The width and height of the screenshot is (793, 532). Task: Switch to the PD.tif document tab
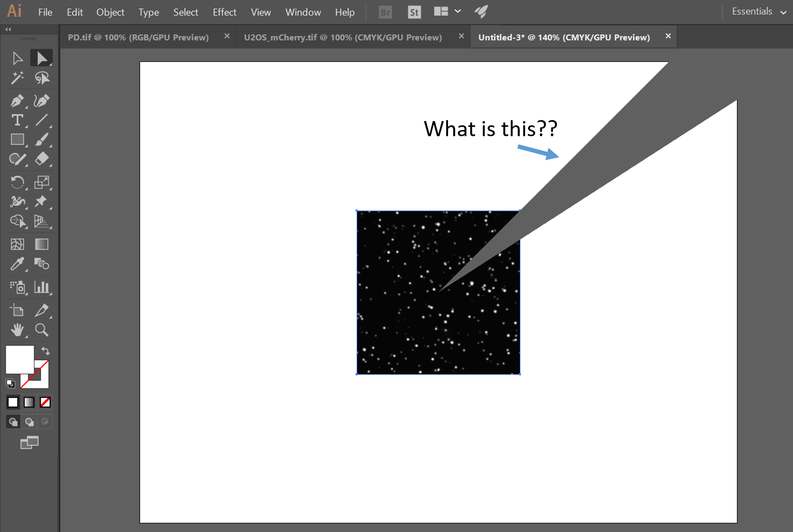click(x=137, y=37)
